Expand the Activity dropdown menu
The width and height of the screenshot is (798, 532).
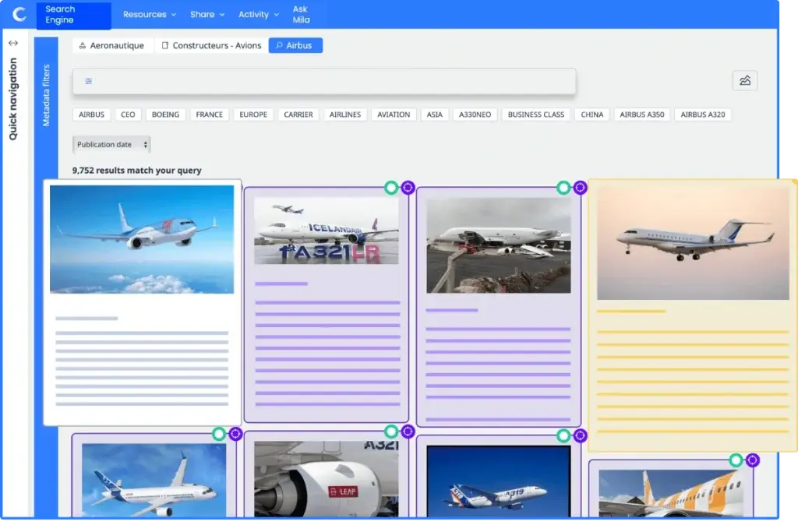[258, 14]
